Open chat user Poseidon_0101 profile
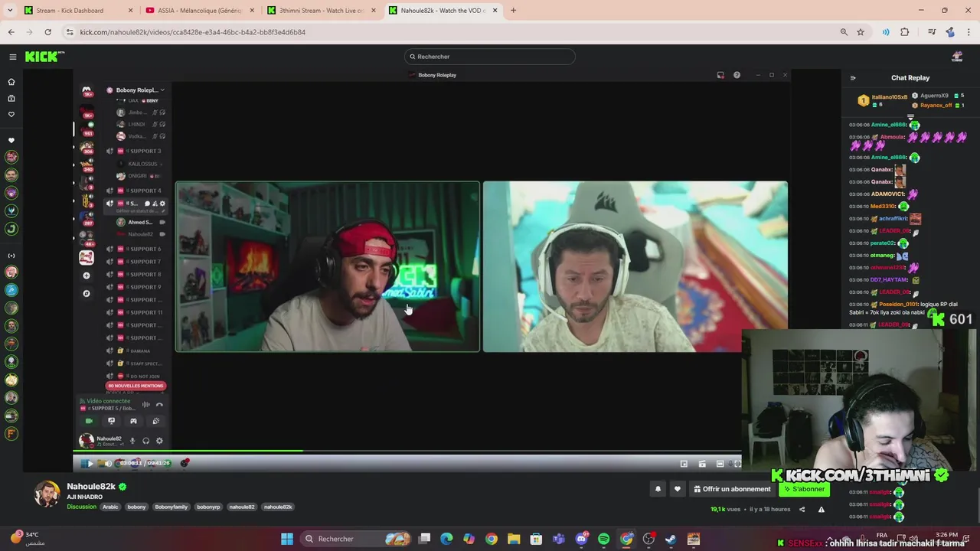This screenshot has width=980, height=551. (x=898, y=305)
